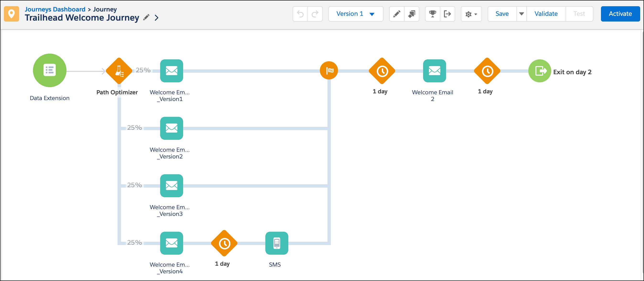644x281 pixels.
Task: Click the Test button
Action: coord(579,14)
